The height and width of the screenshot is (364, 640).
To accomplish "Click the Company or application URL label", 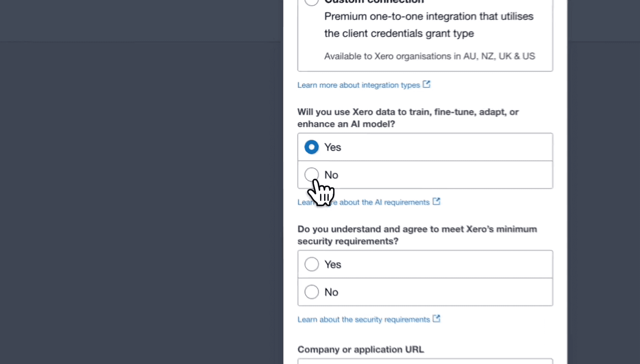I will coord(361,350).
